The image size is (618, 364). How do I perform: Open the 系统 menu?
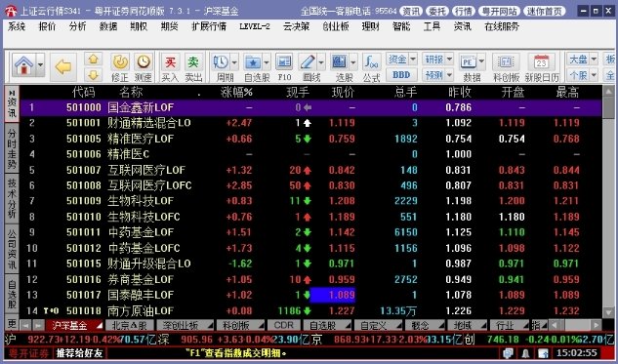(x=17, y=26)
